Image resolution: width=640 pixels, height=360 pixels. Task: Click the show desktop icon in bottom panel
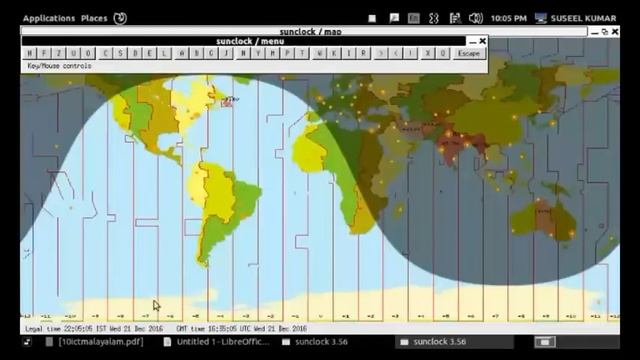click(x=27, y=342)
